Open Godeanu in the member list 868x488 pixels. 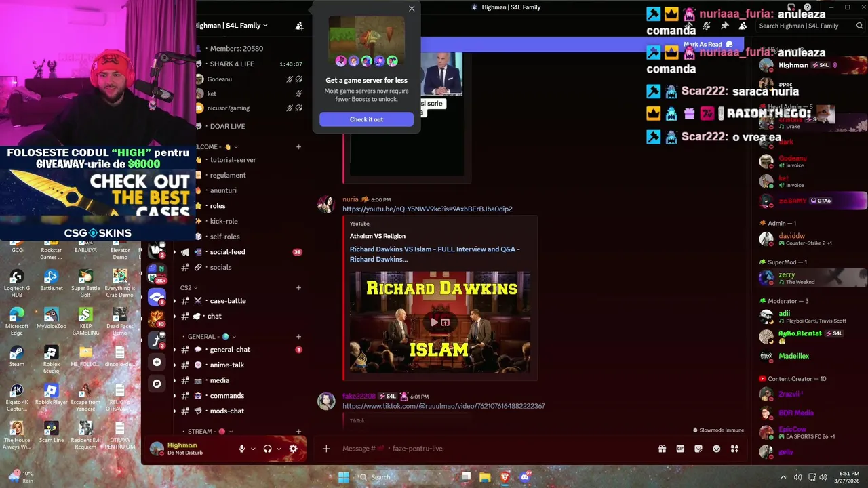coord(812,161)
